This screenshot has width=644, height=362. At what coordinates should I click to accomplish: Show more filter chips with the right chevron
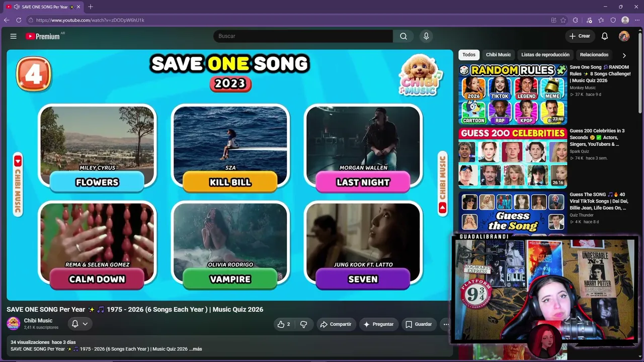(x=624, y=55)
